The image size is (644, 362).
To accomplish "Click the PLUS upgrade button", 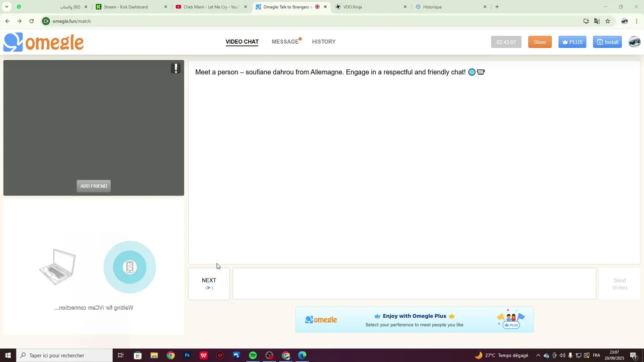I will pyautogui.click(x=572, y=42).
